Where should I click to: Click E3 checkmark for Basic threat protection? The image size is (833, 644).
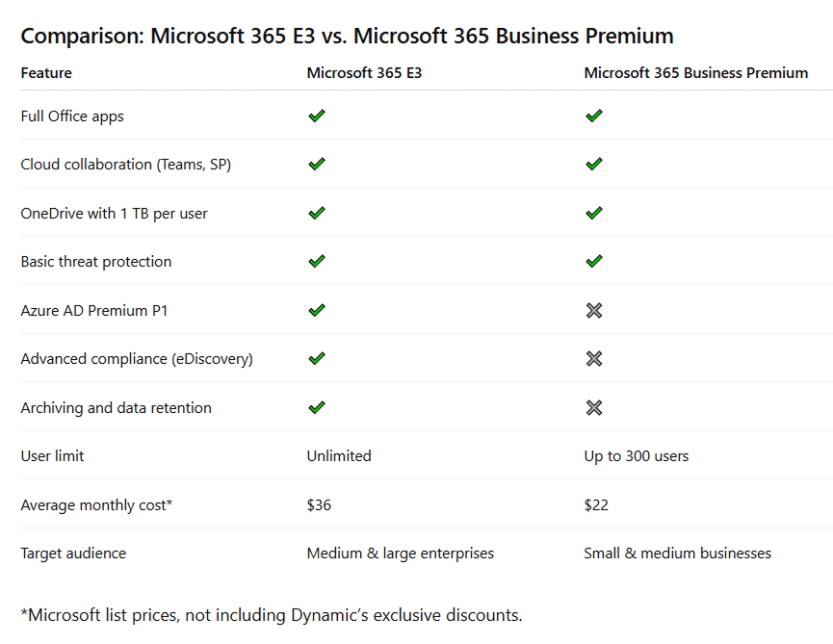point(316,261)
